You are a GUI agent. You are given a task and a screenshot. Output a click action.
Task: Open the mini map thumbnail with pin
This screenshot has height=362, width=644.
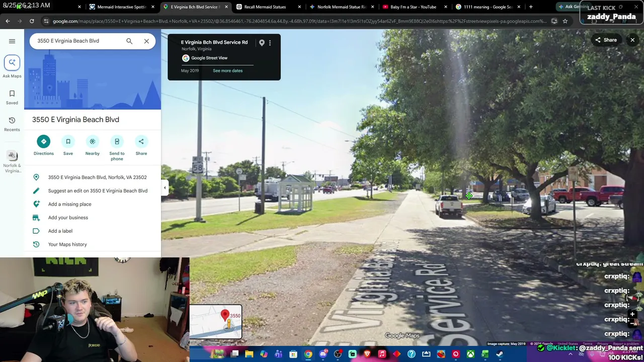[x=216, y=322]
